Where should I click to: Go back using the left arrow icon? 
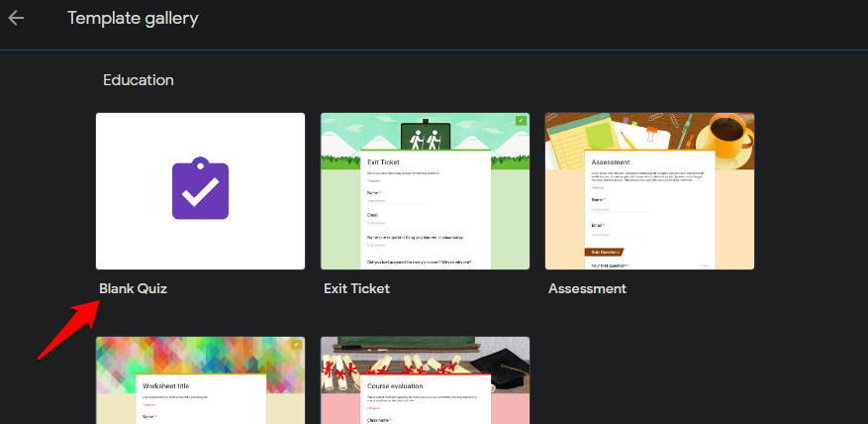(16, 18)
